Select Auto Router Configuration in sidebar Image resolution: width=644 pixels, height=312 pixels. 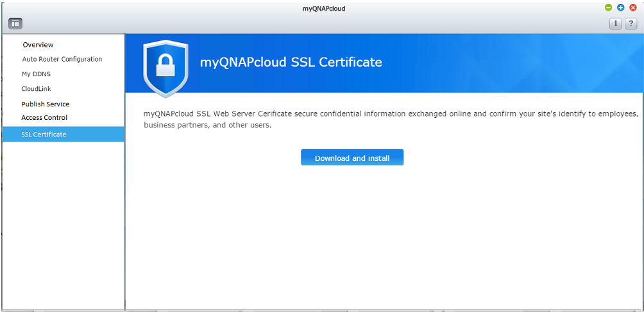62,59
